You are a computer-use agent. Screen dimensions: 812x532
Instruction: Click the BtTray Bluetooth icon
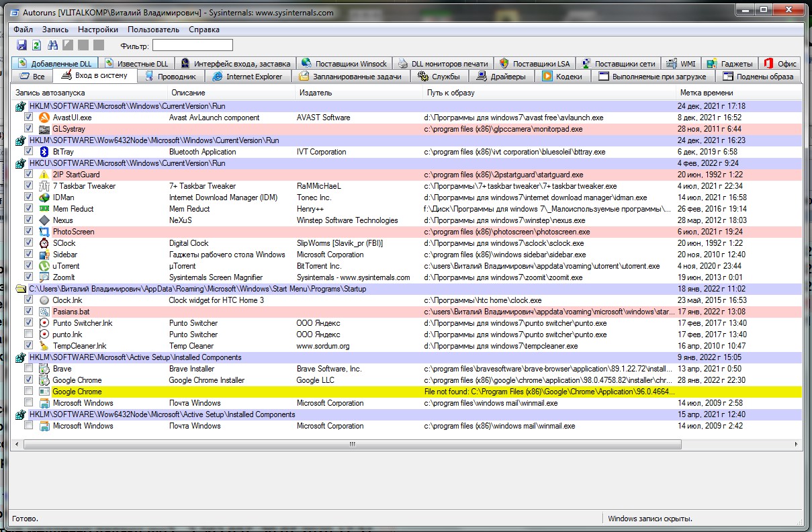(44, 152)
